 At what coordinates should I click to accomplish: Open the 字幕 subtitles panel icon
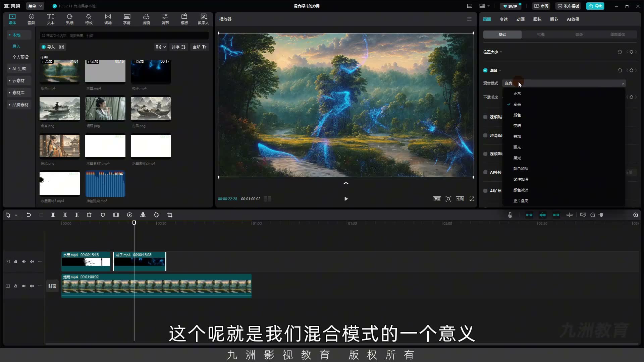[127, 19]
